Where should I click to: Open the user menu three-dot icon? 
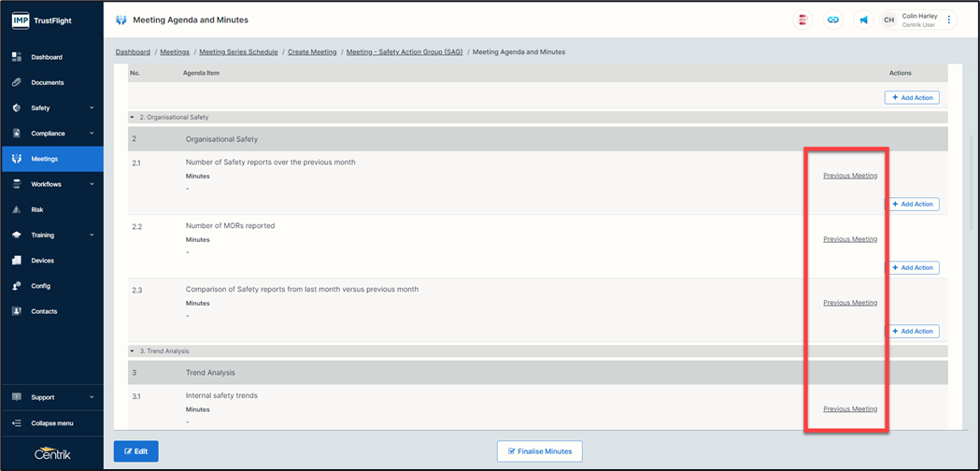pos(949,20)
